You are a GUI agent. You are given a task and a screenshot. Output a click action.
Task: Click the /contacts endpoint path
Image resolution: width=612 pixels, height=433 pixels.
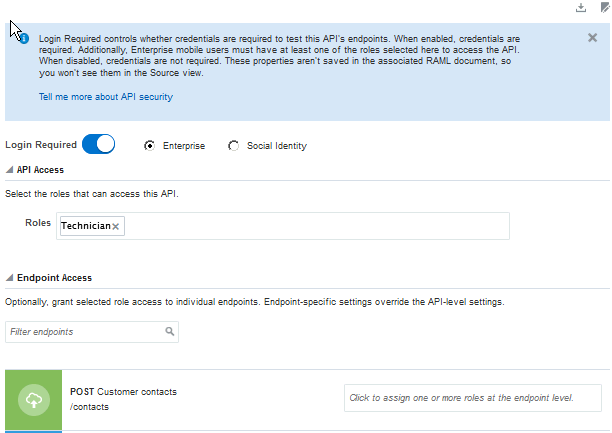[x=90, y=407]
